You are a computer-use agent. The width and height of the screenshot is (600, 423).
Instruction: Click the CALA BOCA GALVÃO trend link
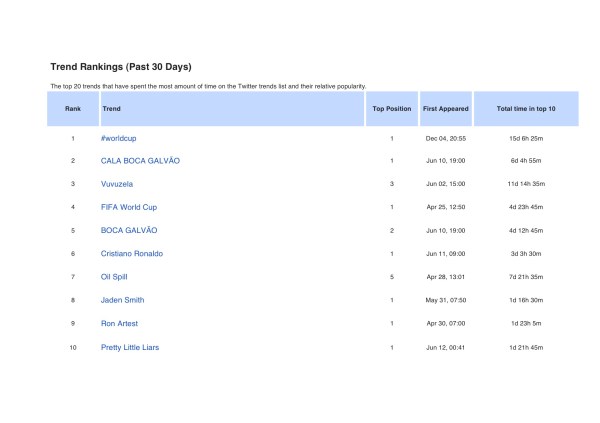pyautogui.click(x=140, y=160)
